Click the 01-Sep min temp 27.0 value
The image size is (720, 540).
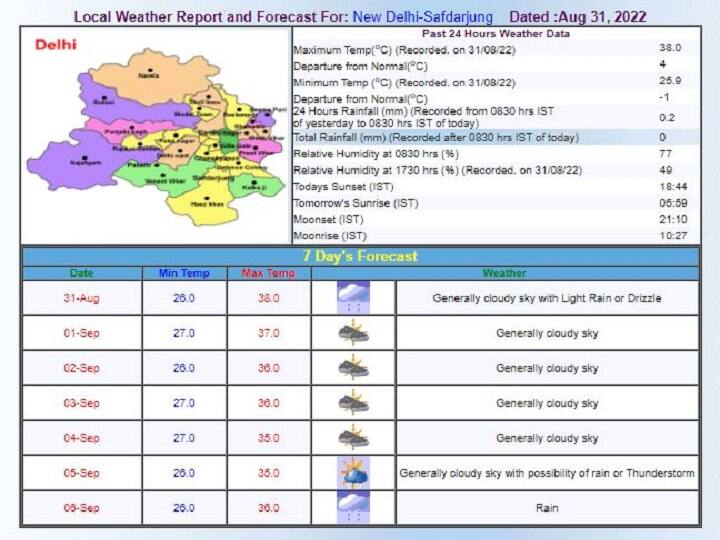coord(184,333)
